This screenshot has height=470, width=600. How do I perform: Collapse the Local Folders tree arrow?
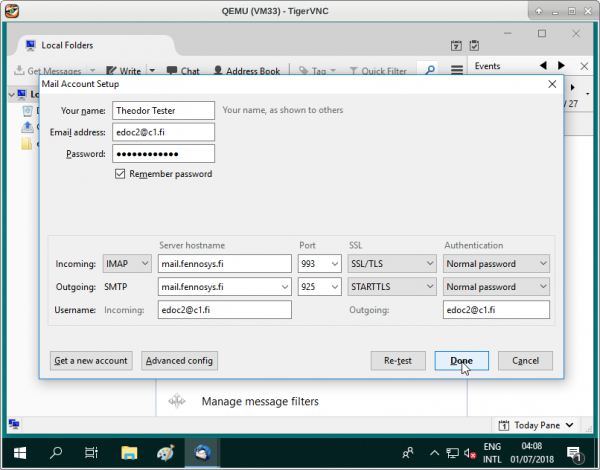coord(11,94)
